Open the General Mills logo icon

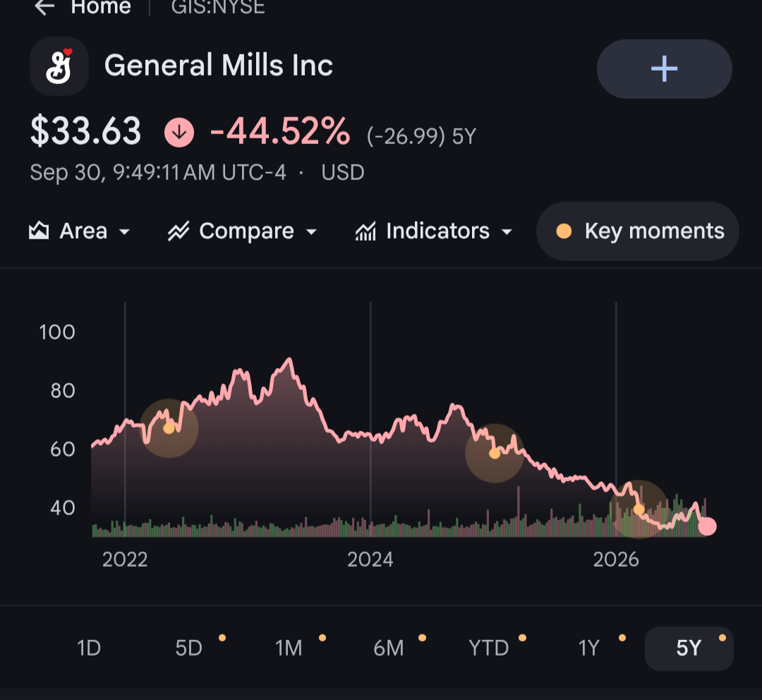[59, 66]
